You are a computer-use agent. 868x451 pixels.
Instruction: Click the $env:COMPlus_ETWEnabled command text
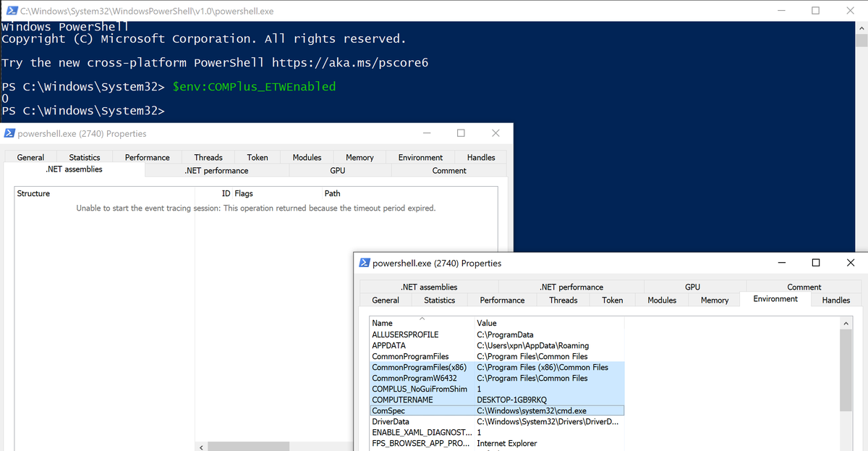coord(254,87)
